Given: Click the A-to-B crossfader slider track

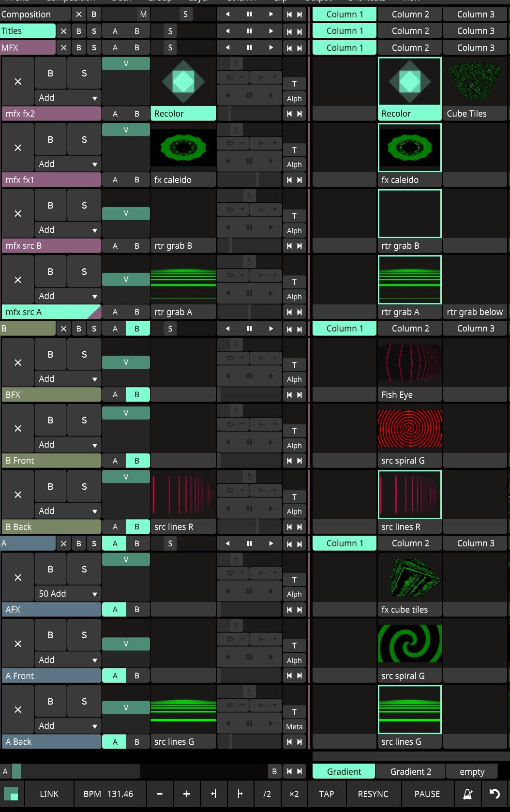Looking at the screenshot, I should tap(77, 771).
